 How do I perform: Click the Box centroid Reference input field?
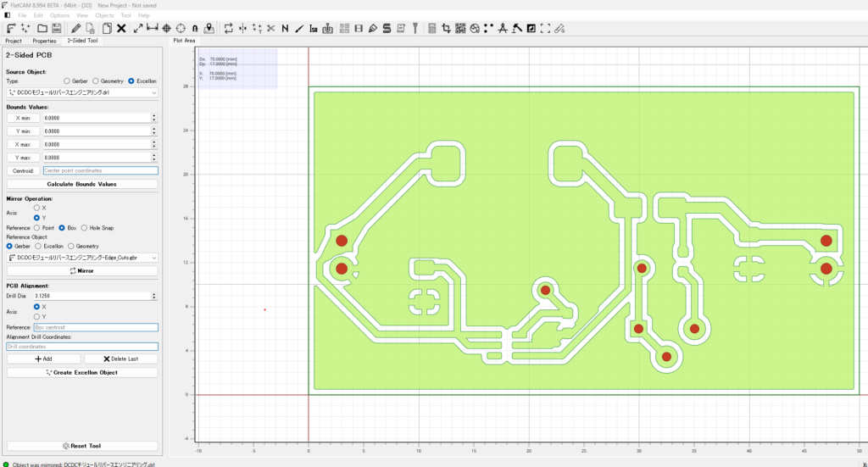[x=96, y=327]
